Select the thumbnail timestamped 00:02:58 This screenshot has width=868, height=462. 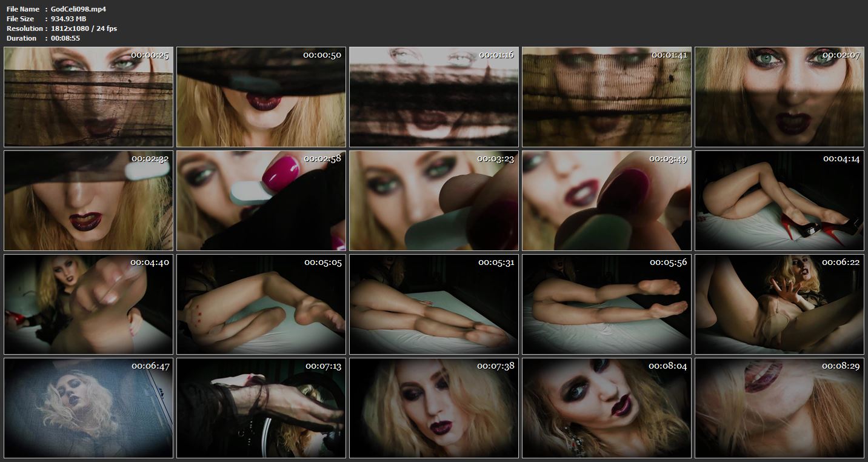pyautogui.click(x=261, y=201)
